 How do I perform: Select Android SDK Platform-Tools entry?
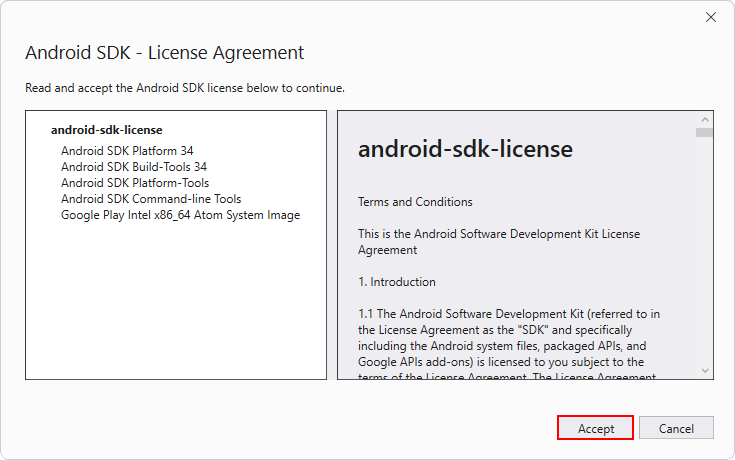coord(135,182)
